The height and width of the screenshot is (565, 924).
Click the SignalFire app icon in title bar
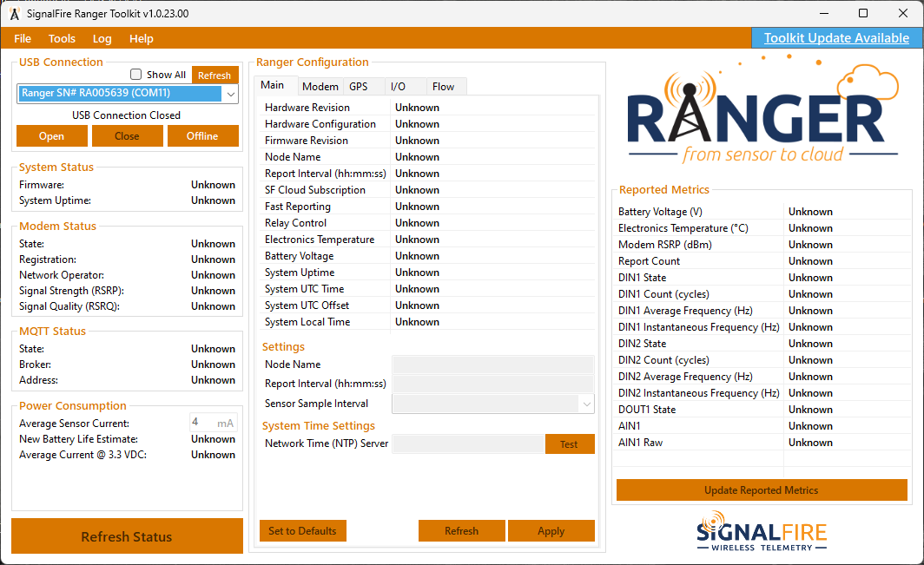(15, 14)
